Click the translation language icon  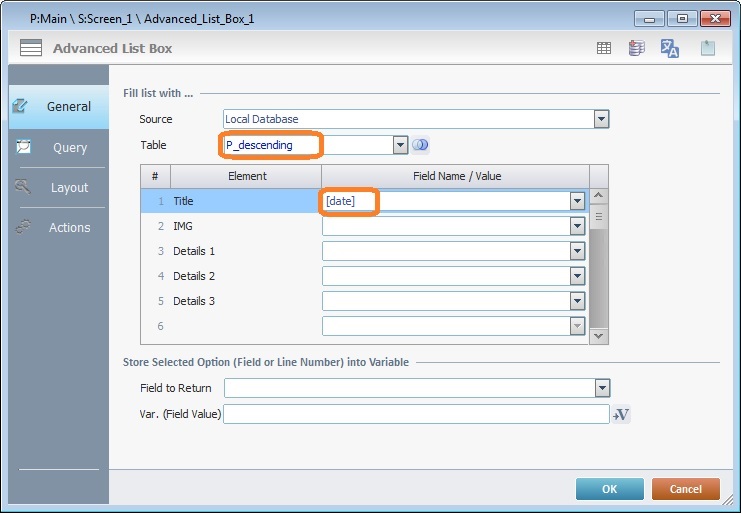(670, 48)
